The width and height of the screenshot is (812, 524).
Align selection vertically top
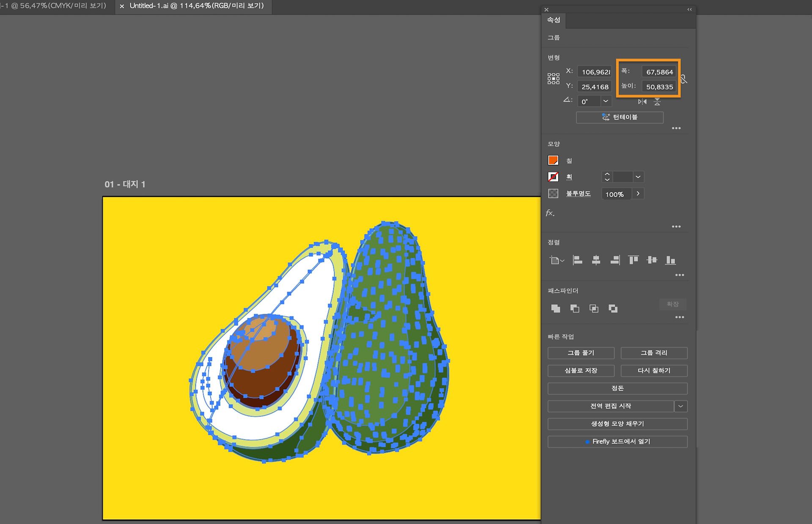[x=633, y=260]
